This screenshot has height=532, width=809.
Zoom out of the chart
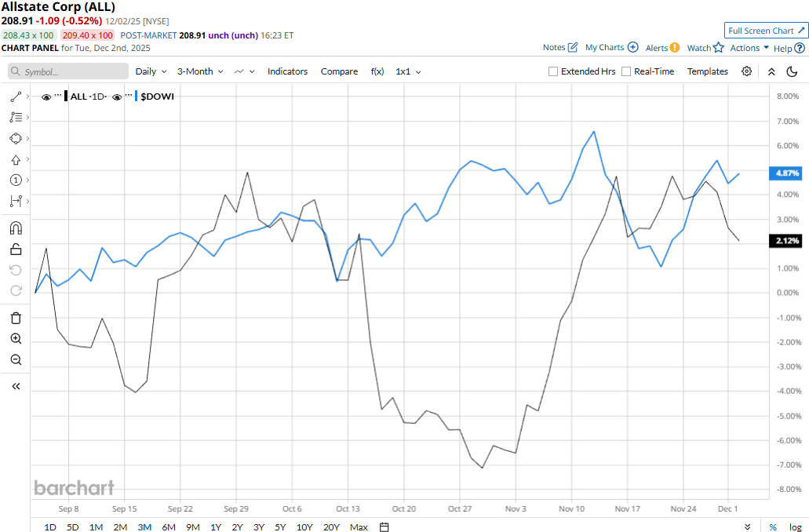point(16,359)
